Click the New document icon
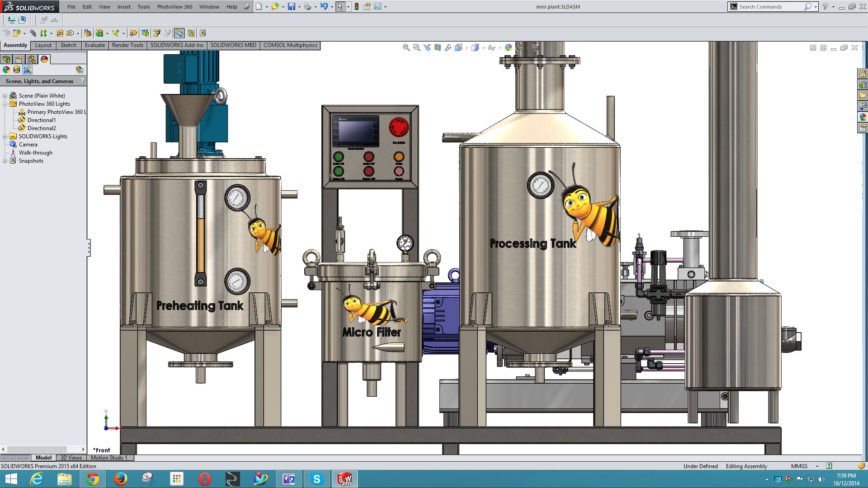Viewport: 868px width, 488px height. coord(259,7)
